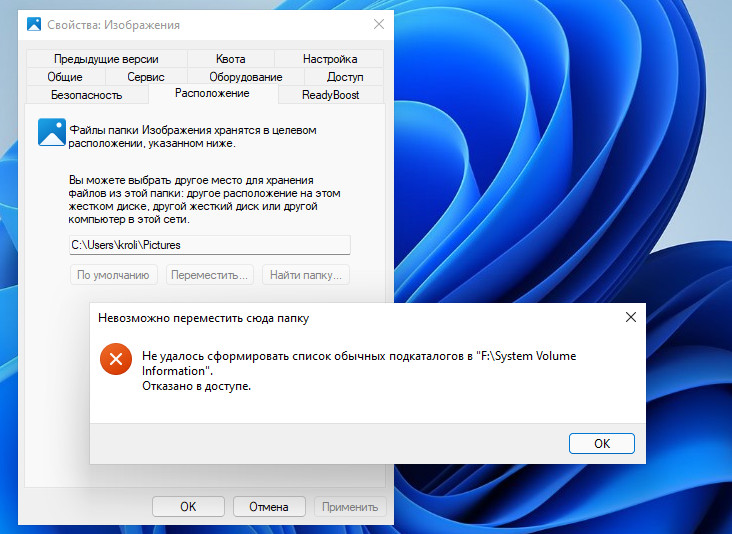Viewport: 732px width, 534px height.
Task: Close the error message dialog
Action: tap(630, 318)
